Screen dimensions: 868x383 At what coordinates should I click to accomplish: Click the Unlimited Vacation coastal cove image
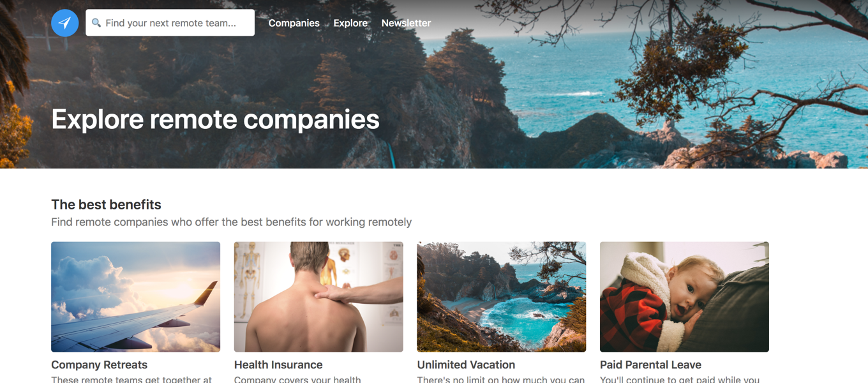tap(501, 297)
